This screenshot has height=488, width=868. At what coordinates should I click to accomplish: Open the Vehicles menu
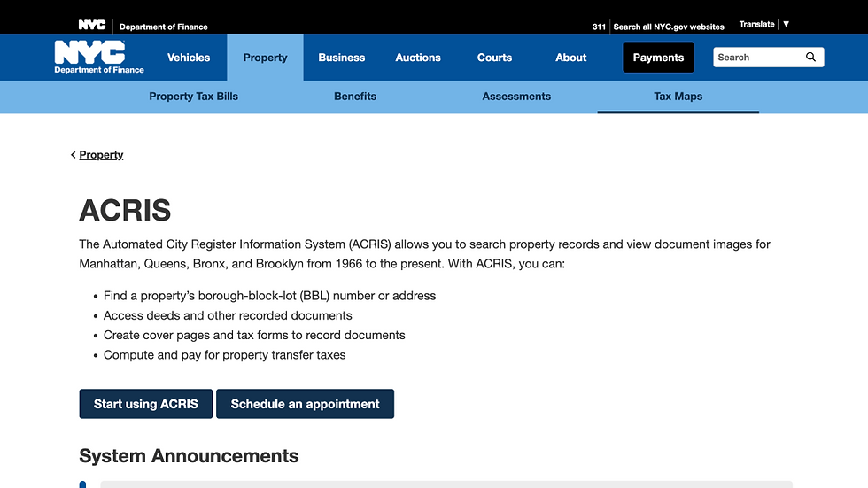[x=189, y=58]
